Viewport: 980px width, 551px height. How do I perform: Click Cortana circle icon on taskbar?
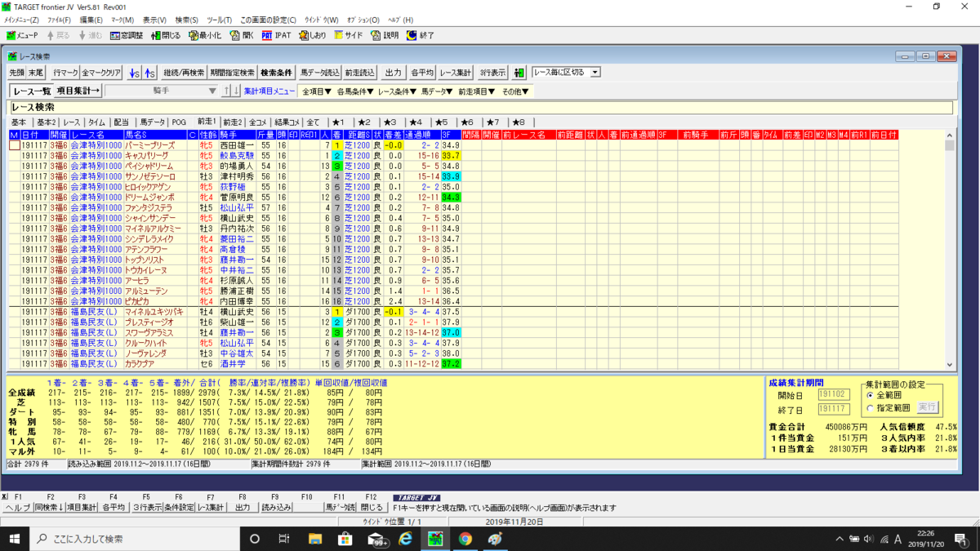[254, 539]
